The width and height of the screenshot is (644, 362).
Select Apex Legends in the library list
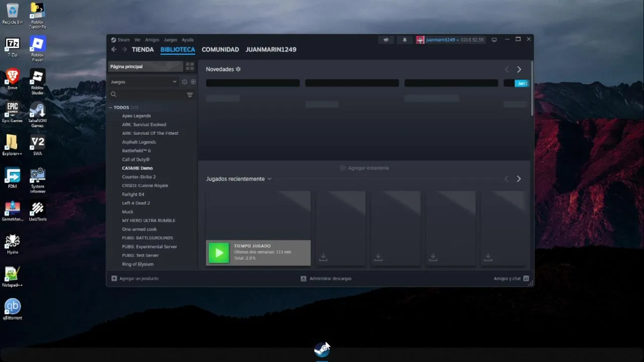[x=136, y=116]
